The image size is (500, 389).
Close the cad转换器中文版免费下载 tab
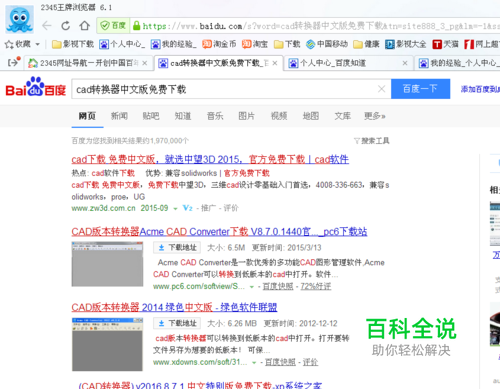pyautogui.click(x=275, y=63)
